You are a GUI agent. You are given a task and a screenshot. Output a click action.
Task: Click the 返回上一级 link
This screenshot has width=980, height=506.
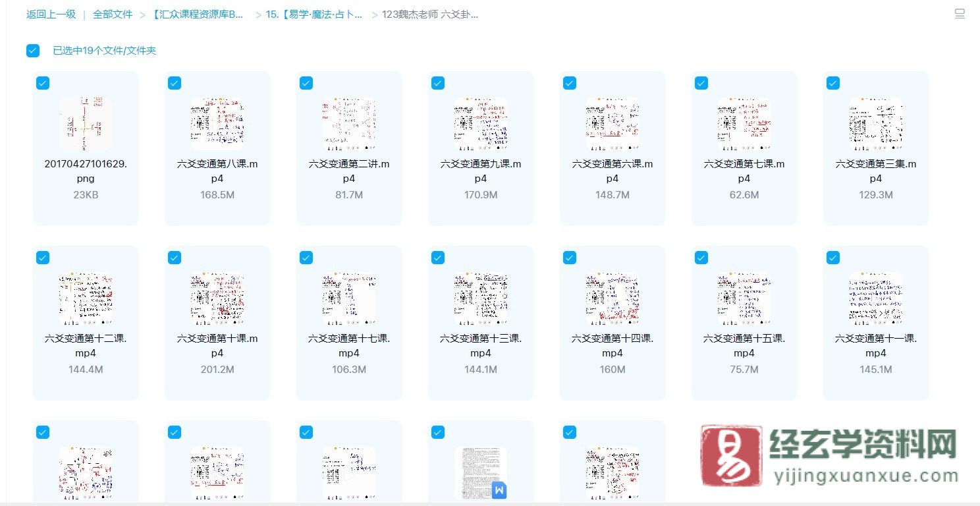click(x=51, y=13)
